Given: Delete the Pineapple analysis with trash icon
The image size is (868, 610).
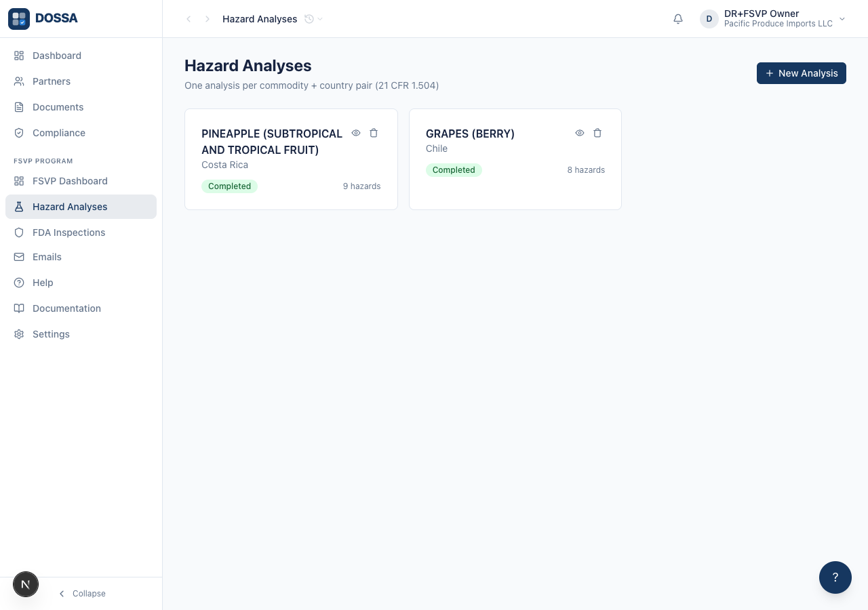Looking at the screenshot, I should point(374,133).
